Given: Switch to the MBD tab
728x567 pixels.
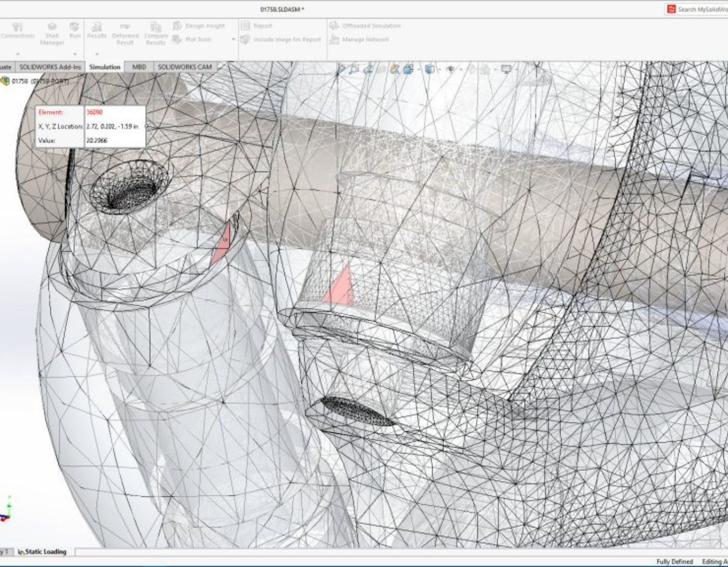Looking at the screenshot, I should pos(139,67).
